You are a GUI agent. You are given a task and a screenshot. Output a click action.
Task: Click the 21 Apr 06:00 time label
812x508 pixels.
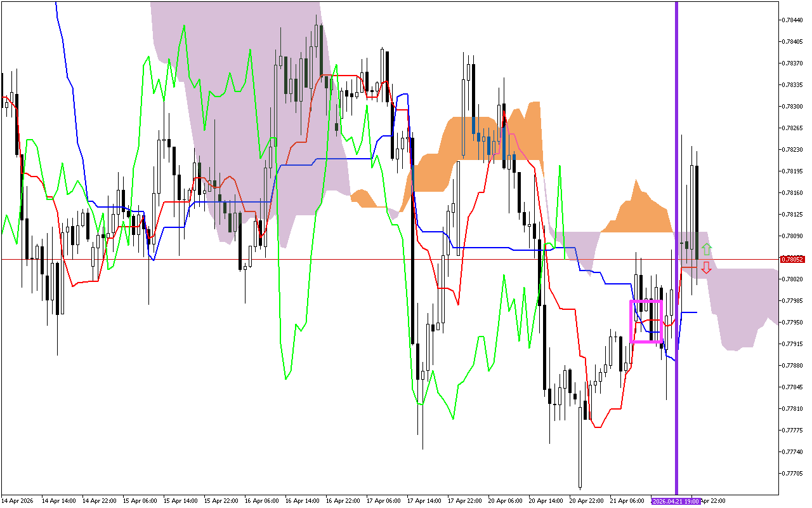(x=626, y=501)
